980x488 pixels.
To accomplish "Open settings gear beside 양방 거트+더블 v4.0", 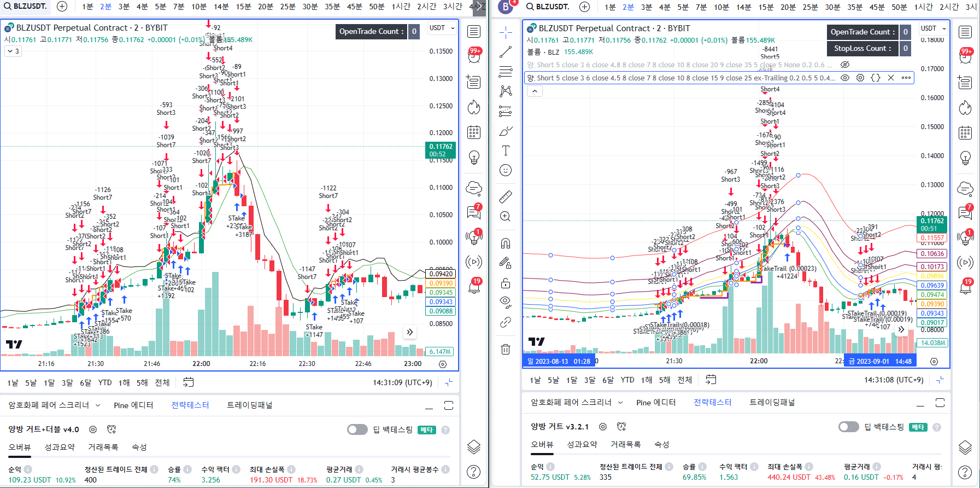I will tap(93, 429).
